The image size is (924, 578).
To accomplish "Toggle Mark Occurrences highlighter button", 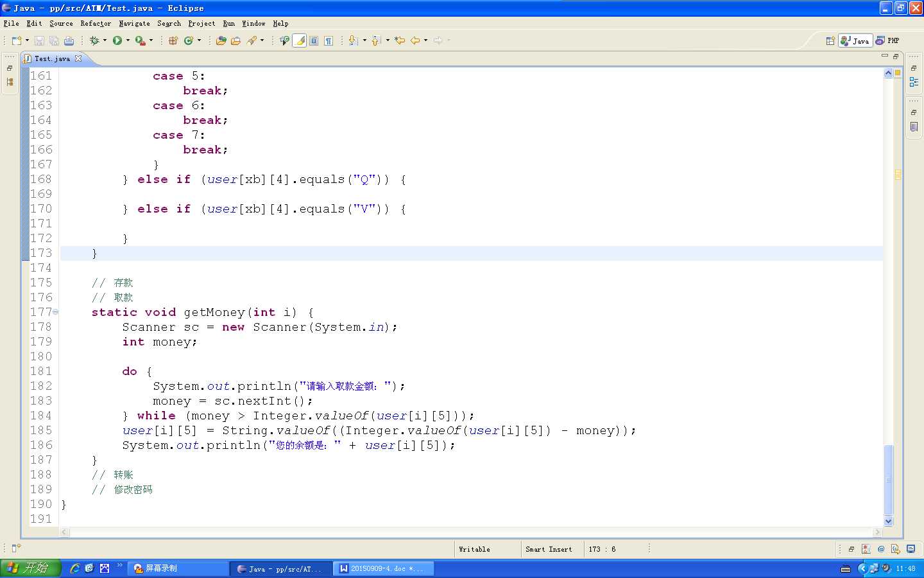I will (300, 40).
